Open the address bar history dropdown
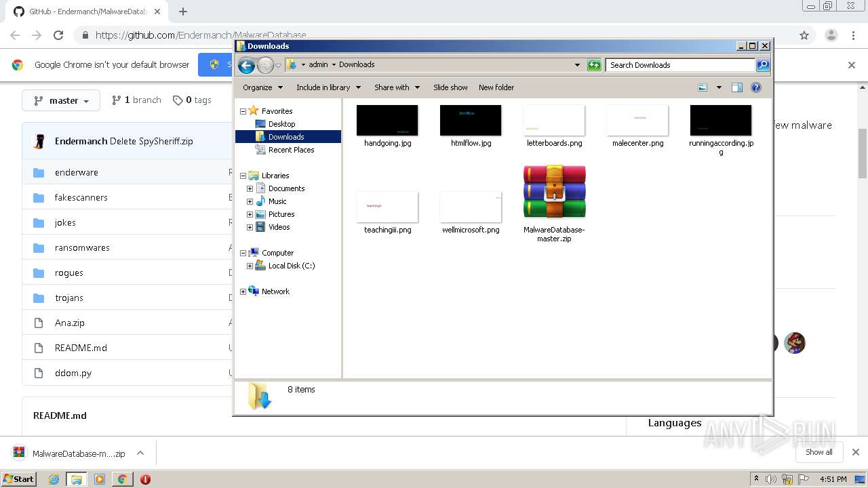This screenshot has width=868, height=488. (x=577, y=65)
